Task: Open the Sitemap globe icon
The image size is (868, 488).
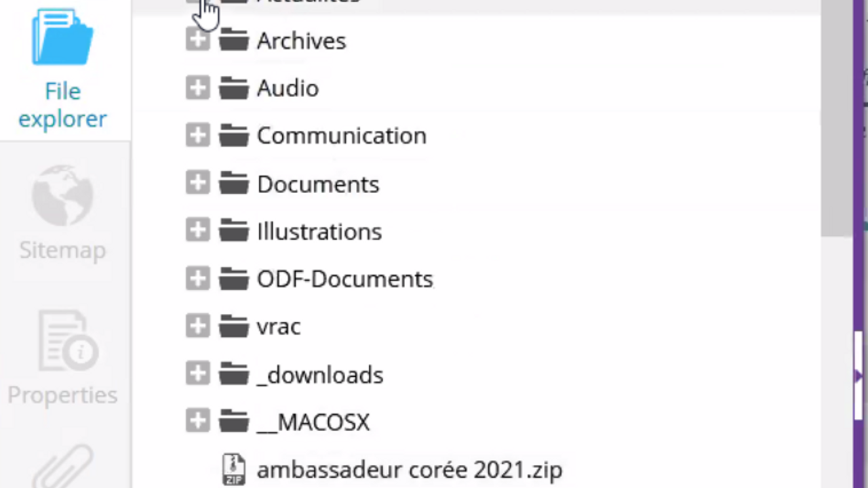Action: coord(62,195)
